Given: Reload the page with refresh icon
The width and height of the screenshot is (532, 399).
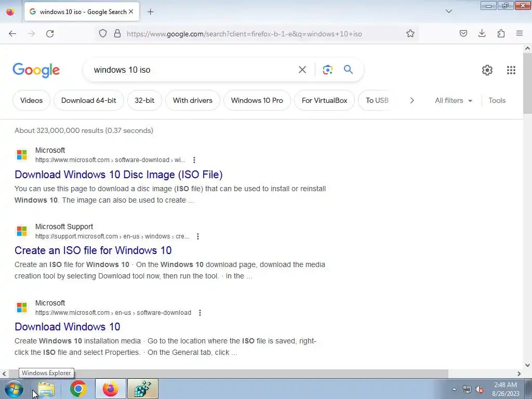Looking at the screenshot, I should 50,34.
